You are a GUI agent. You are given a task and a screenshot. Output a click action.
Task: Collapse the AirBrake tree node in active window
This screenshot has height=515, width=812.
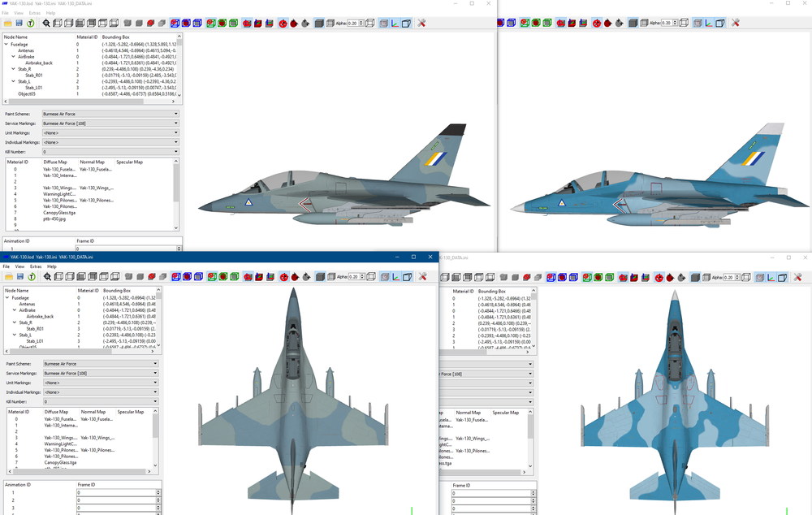tap(15, 309)
